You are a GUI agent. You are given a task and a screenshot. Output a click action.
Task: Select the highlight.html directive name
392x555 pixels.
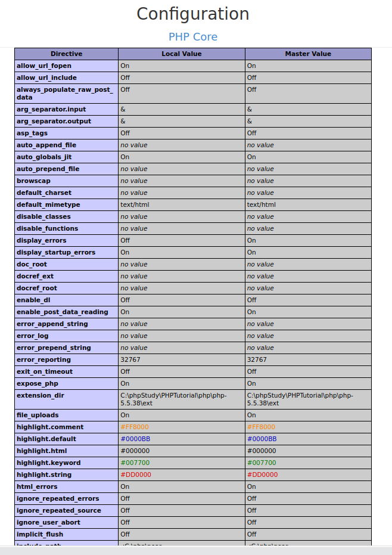(x=42, y=451)
